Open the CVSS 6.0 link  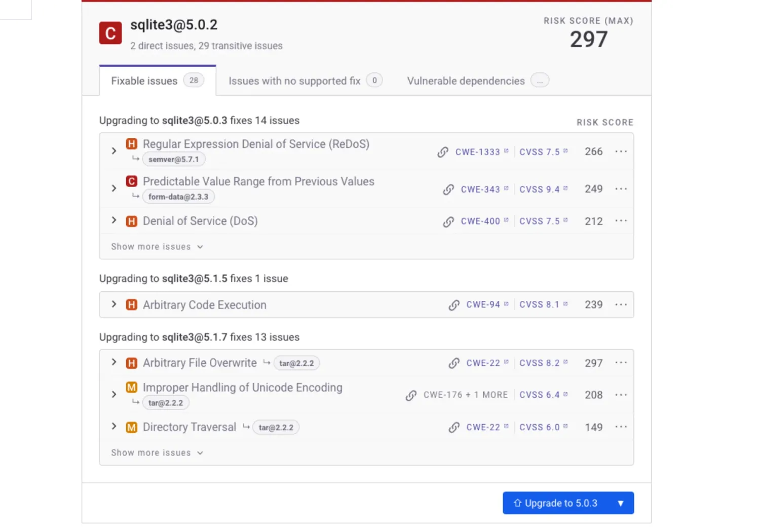coord(544,428)
